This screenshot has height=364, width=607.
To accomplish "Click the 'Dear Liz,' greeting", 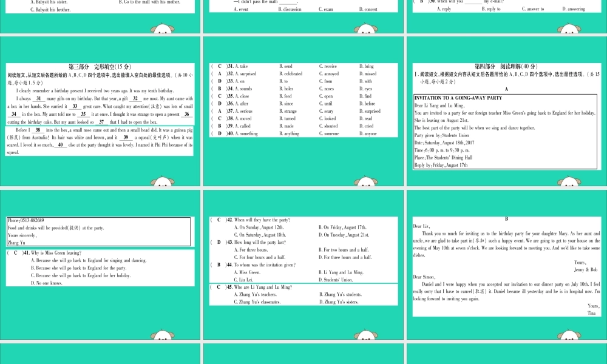I will pyautogui.click(x=422, y=226).
